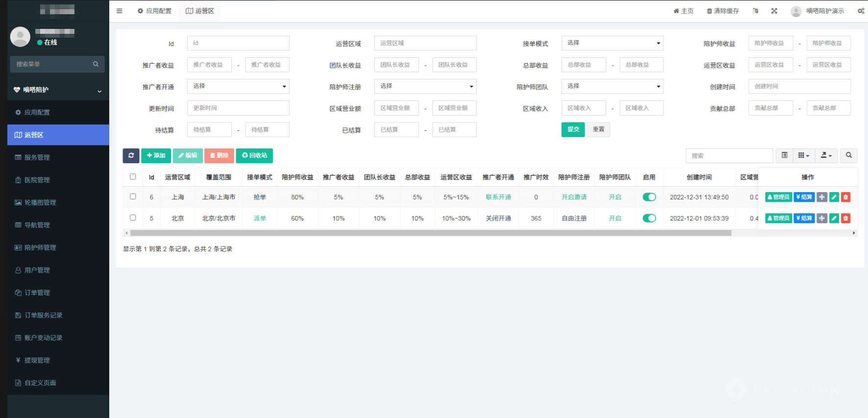The image size is (868, 418).
Task: Open the export data dropdown
Action: tap(826, 155)
